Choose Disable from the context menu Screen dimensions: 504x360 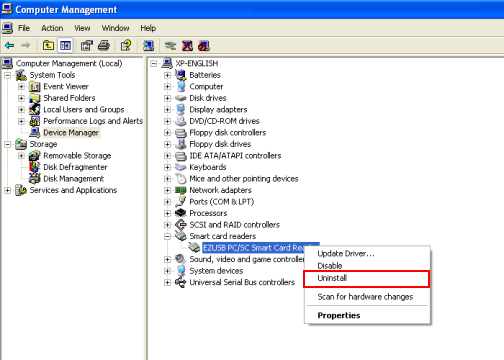click(367, 266)
